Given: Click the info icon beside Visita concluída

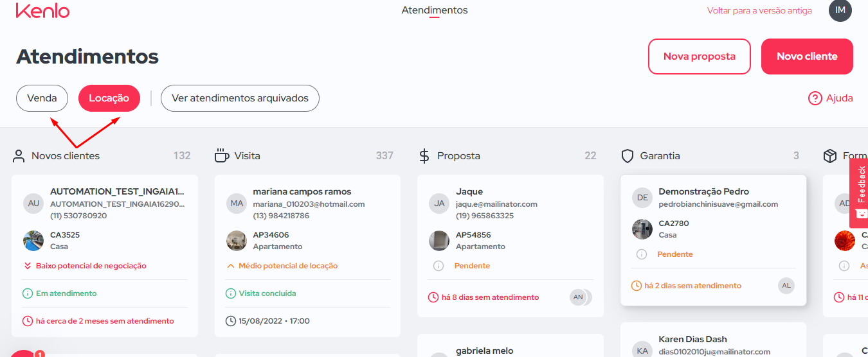Looking at the screenshot, I should [x=231, y=293].
